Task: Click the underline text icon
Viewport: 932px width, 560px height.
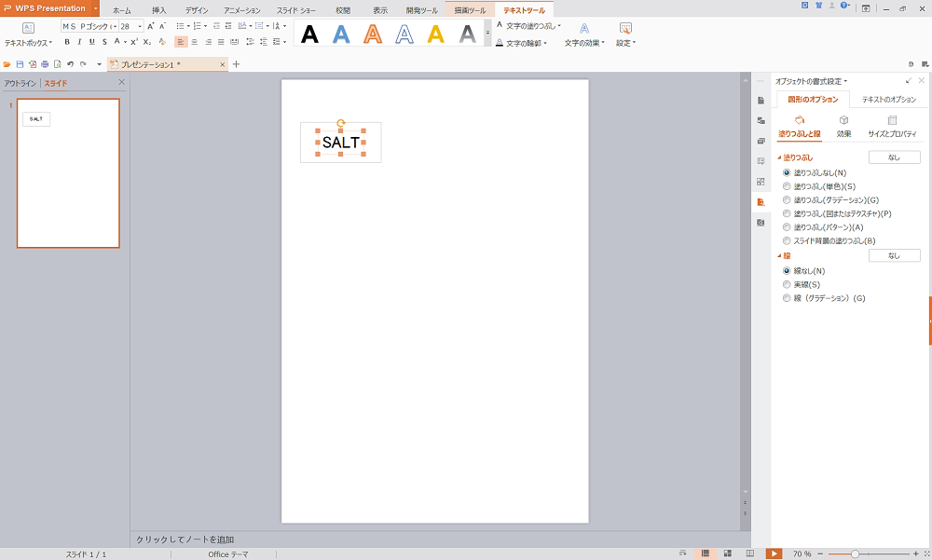Action: 91,42
